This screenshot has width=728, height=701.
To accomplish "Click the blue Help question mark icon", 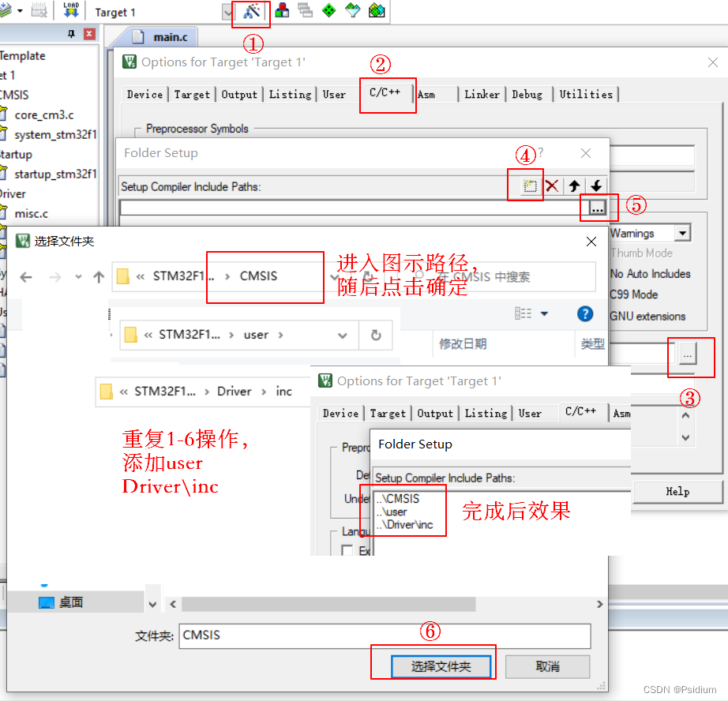I will [x=584, y=313].
